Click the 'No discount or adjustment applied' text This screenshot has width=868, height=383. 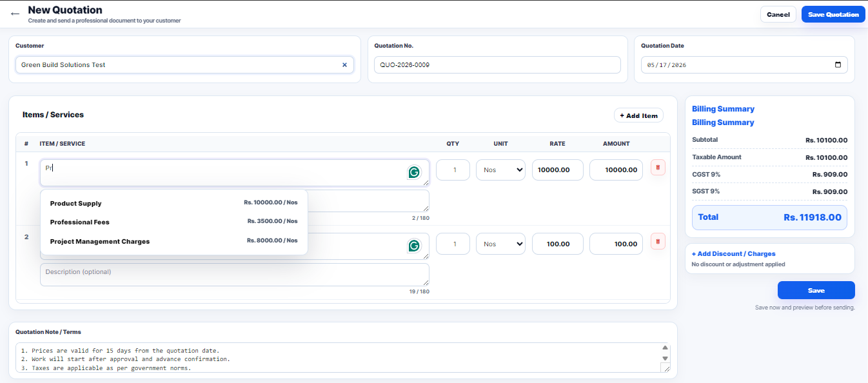coord(738,264)
